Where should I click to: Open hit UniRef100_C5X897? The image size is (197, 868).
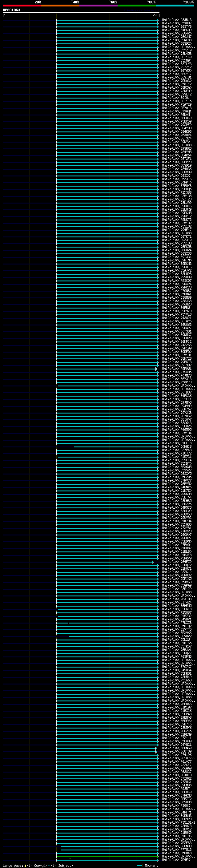177,23
